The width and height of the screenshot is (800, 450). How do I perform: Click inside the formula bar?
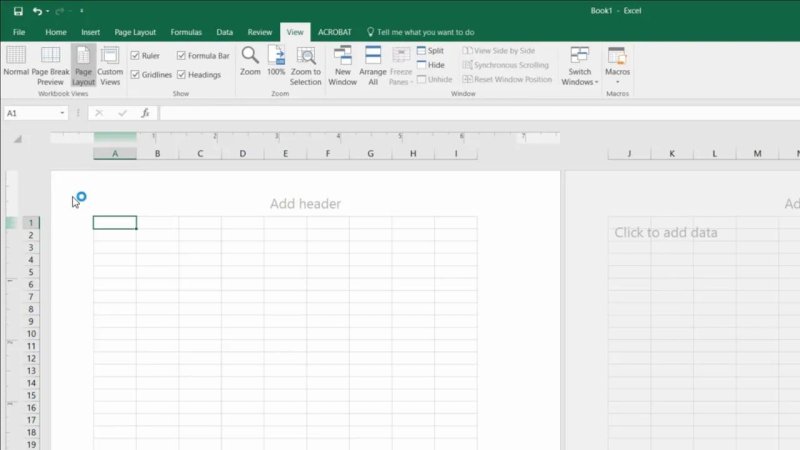point(480,113)
